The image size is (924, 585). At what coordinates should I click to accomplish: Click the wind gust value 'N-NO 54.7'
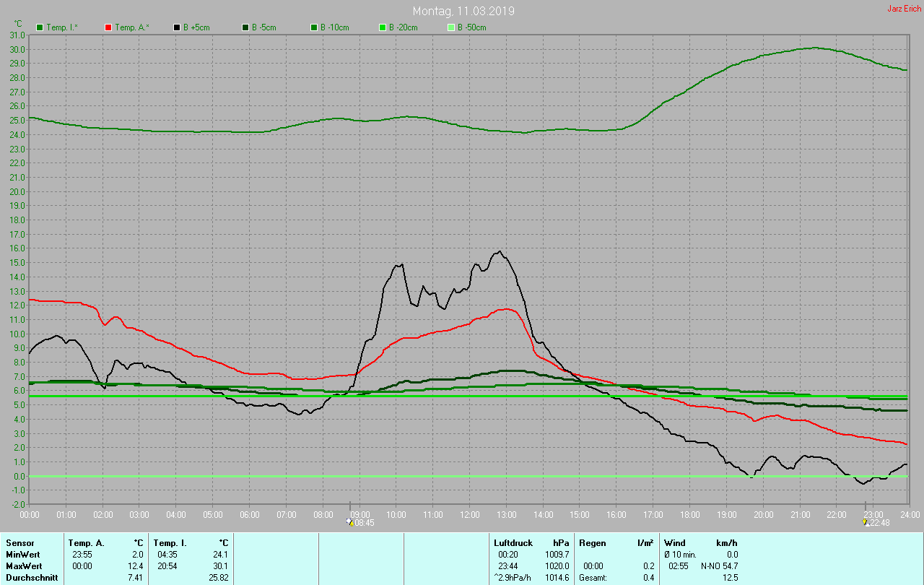(x=719, y=565)
